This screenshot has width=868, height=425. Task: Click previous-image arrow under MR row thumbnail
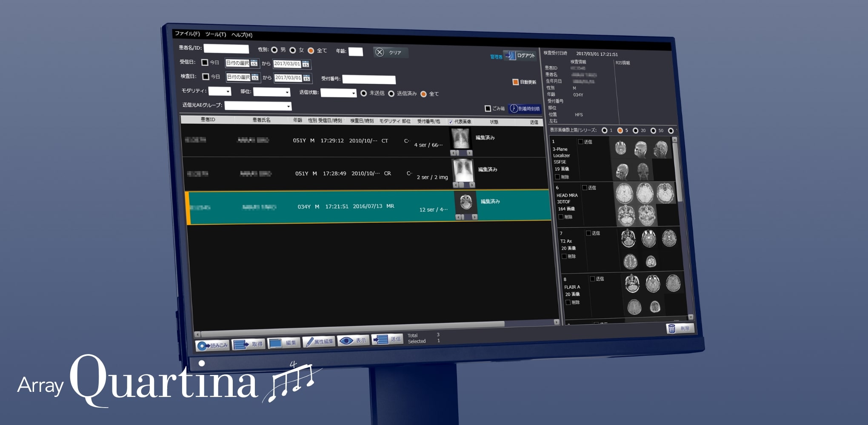(x=458, y=217)
